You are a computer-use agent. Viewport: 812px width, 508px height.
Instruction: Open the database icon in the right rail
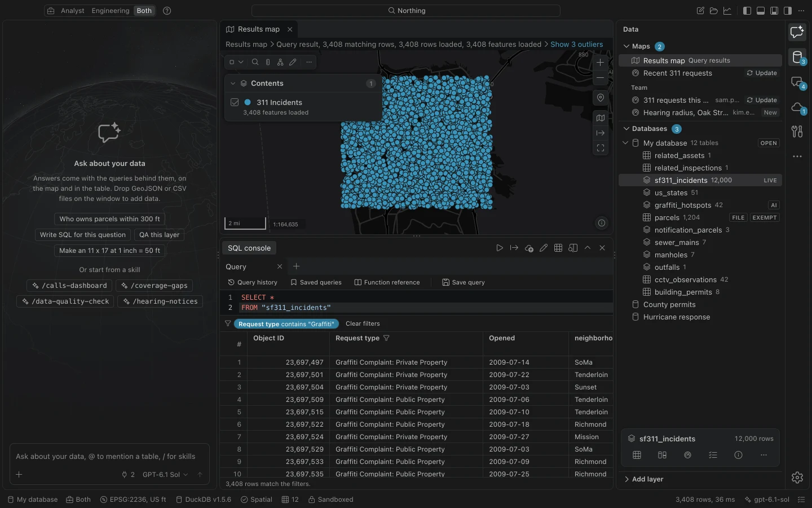coord(797,57)
